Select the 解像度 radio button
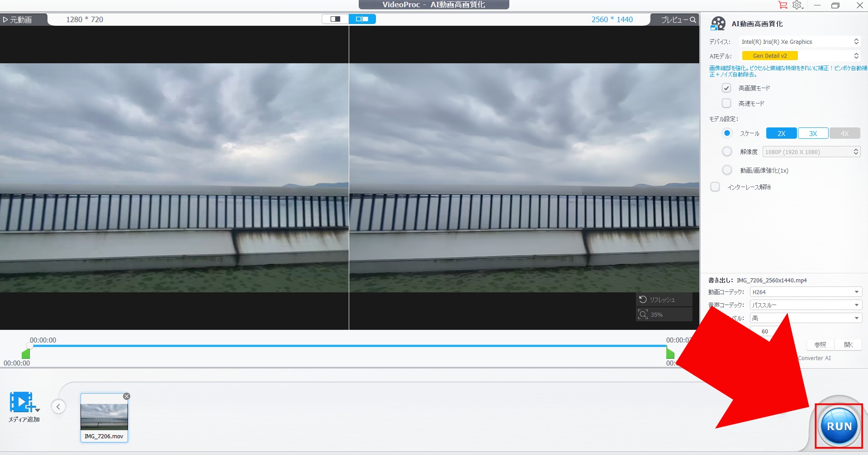The image size is (868, 455). pos(727,152)
